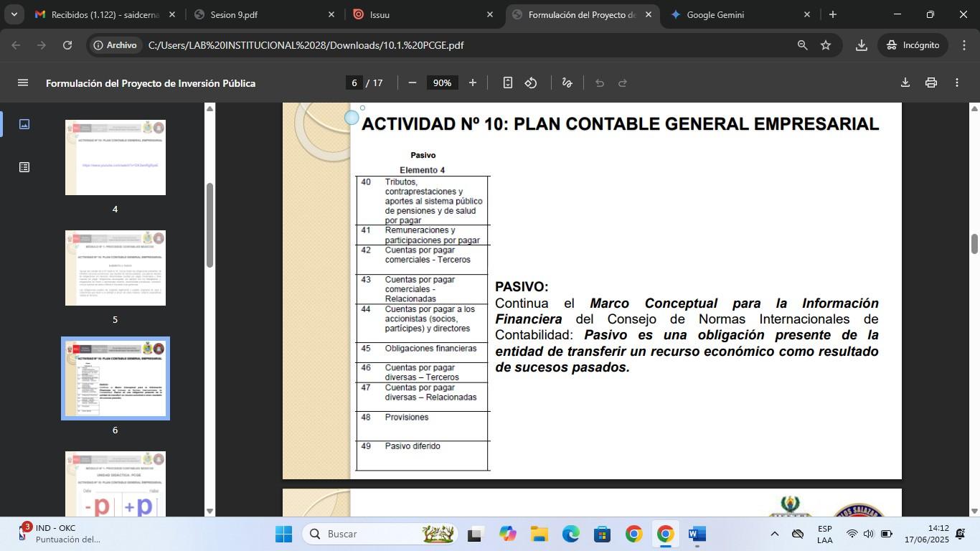980x551 pixels.
Task: Expand the system tray hidden icons chevron
Action: click(774, 534)
